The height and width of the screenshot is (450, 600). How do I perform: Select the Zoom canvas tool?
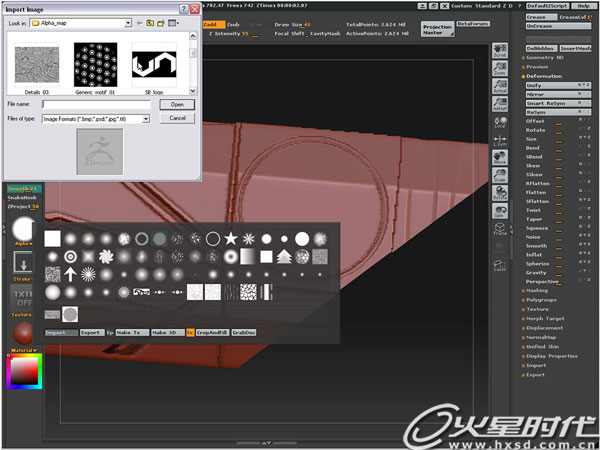(500, 68)
